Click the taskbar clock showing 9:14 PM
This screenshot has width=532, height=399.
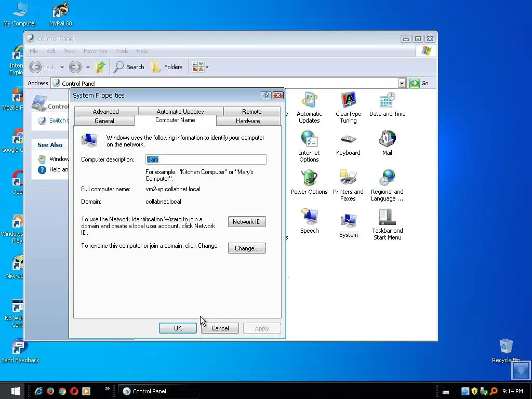pos(513,391)
